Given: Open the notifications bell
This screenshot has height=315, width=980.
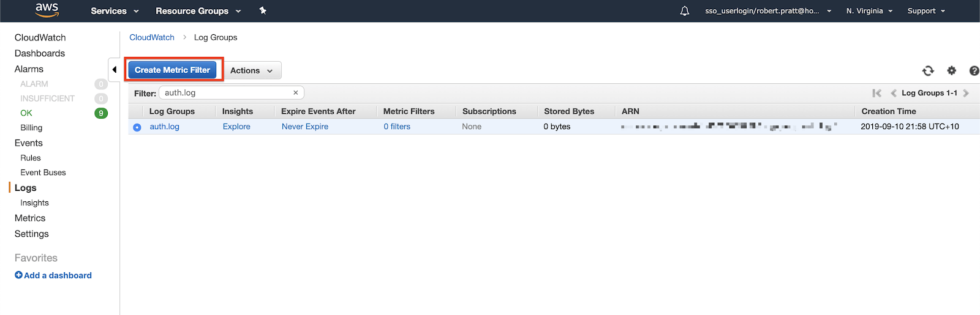Looking at the screenshot, I should coord(685,11).
